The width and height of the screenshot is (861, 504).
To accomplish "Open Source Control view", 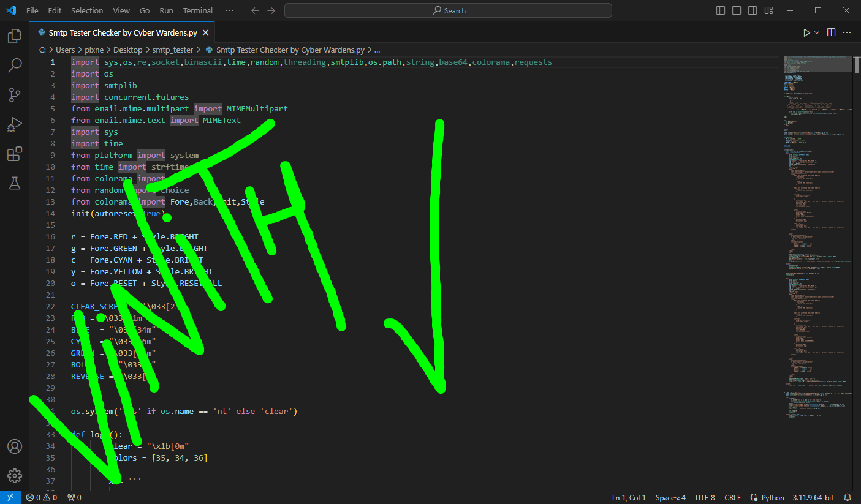I will pos(15,95).
